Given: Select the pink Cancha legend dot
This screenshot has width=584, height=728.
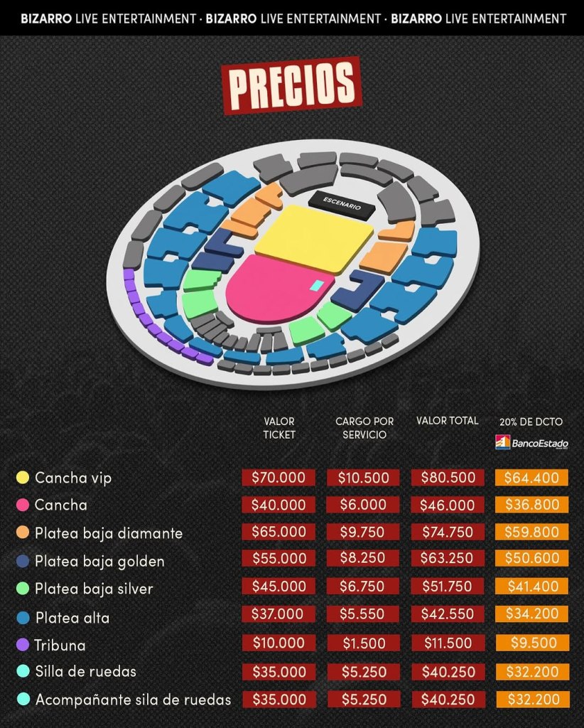Looking at the screenshot, I should pos(23,505).
